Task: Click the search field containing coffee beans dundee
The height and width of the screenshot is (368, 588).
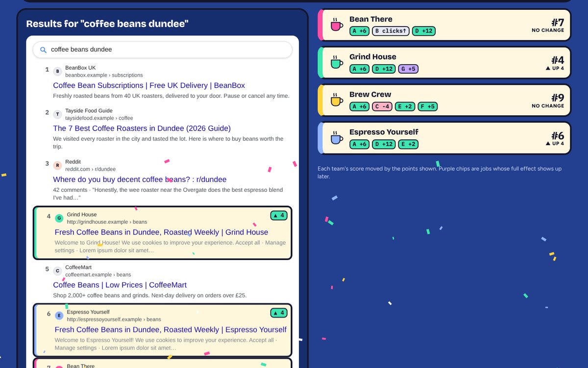Action: (162, 50)
